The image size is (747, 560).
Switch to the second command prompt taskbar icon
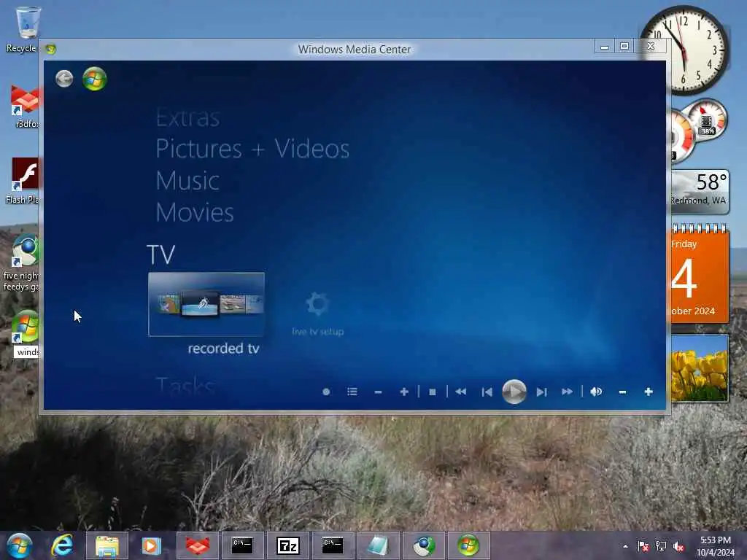(x=333, y=545)
